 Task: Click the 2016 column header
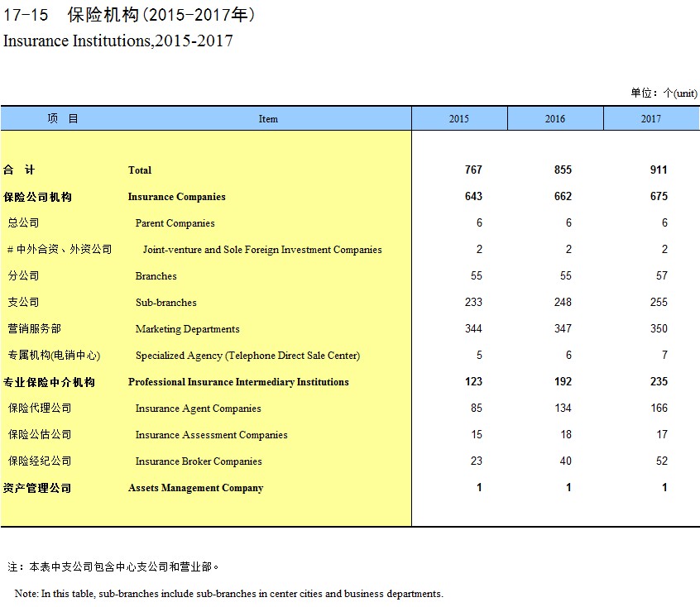point(555,119)
